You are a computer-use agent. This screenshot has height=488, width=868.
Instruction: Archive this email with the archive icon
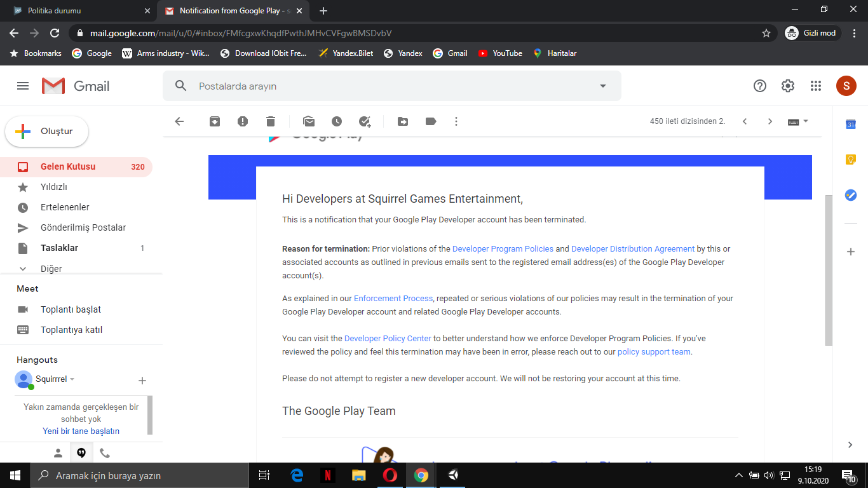(215, 121)
